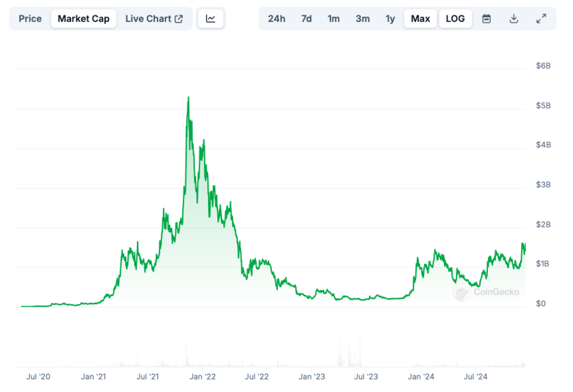573x392 pixels.
Task: Click the Jan '22 label on the time axis
Action: 203,377
